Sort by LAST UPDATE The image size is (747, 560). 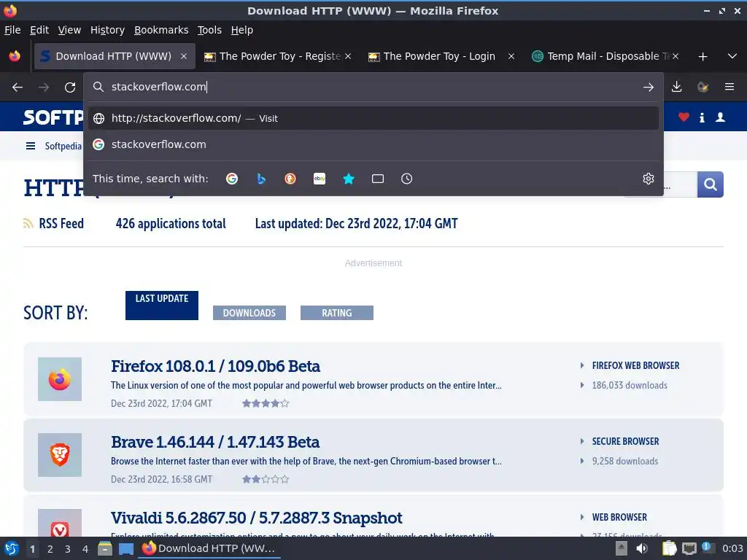coord(162,306)
